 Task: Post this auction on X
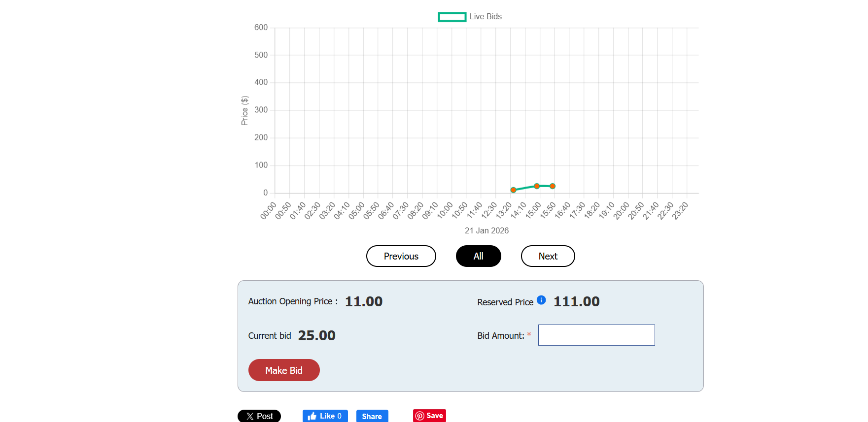click(259, 416)
